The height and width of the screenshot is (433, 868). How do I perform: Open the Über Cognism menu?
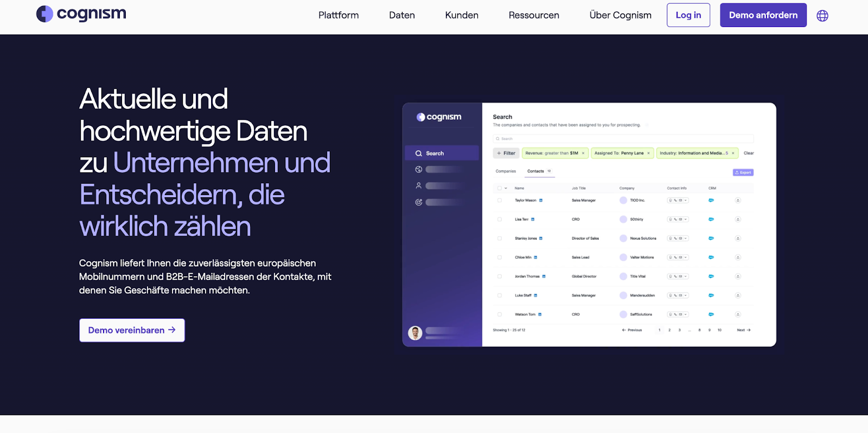point(621,15)
